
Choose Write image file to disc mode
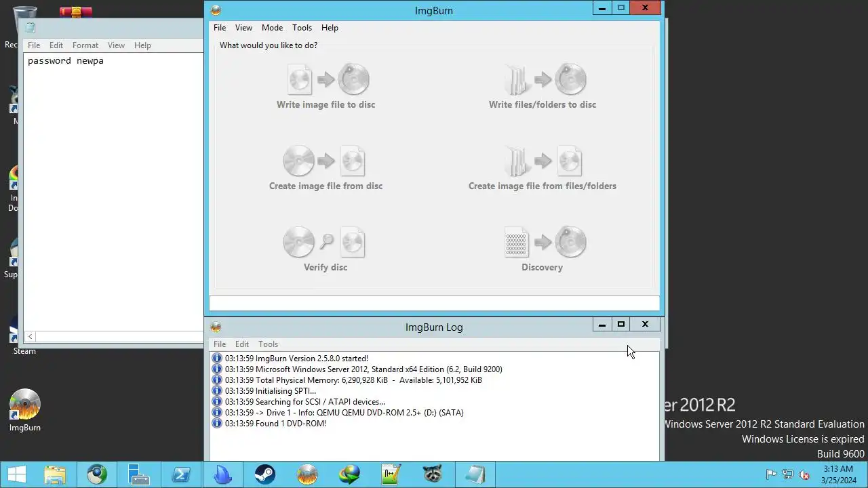[x=325, y=86]
